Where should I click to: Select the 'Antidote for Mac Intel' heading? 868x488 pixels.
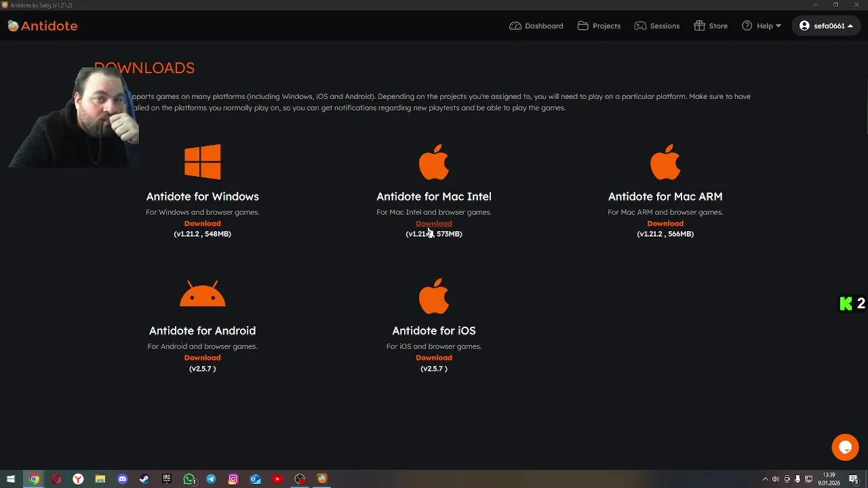(x=434, y=197)
